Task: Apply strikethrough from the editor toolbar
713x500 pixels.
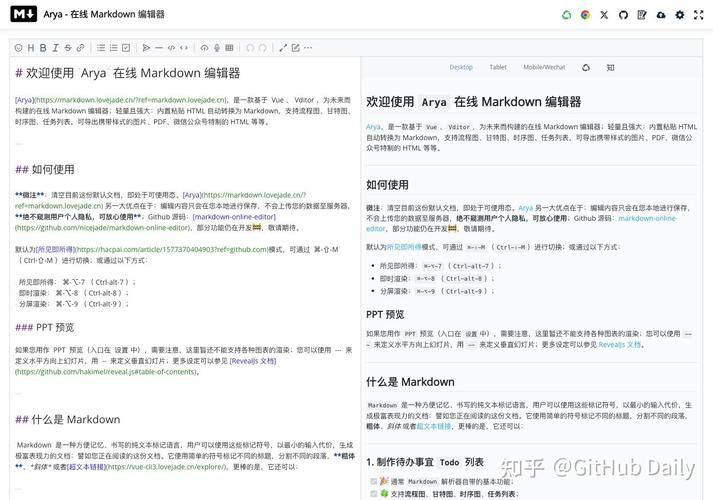Action: pos(68,48)
